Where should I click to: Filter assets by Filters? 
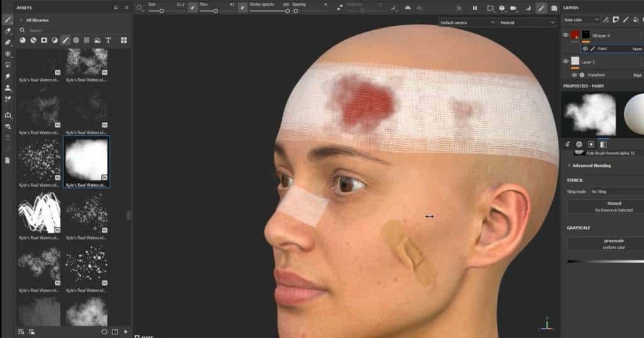(x=55, y=40)
